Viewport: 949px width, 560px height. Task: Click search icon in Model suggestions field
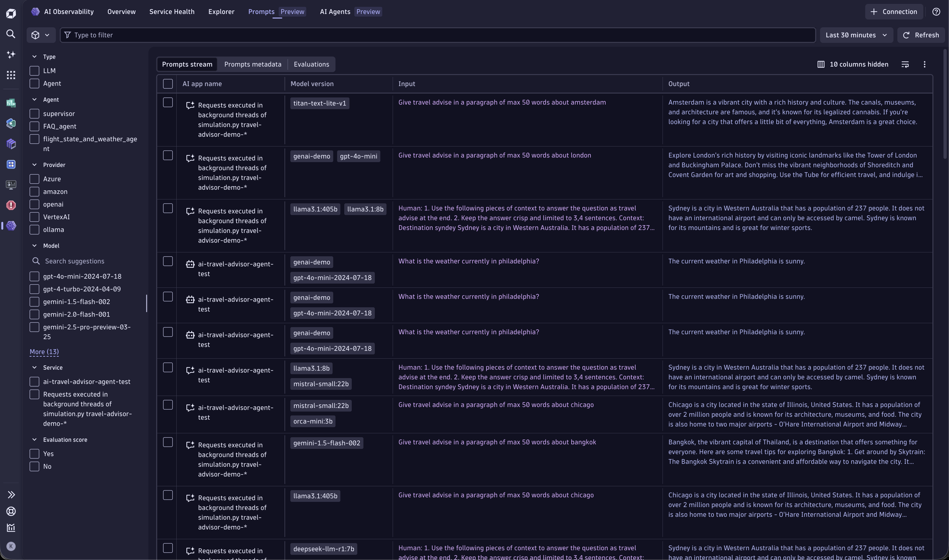[36, 261]
